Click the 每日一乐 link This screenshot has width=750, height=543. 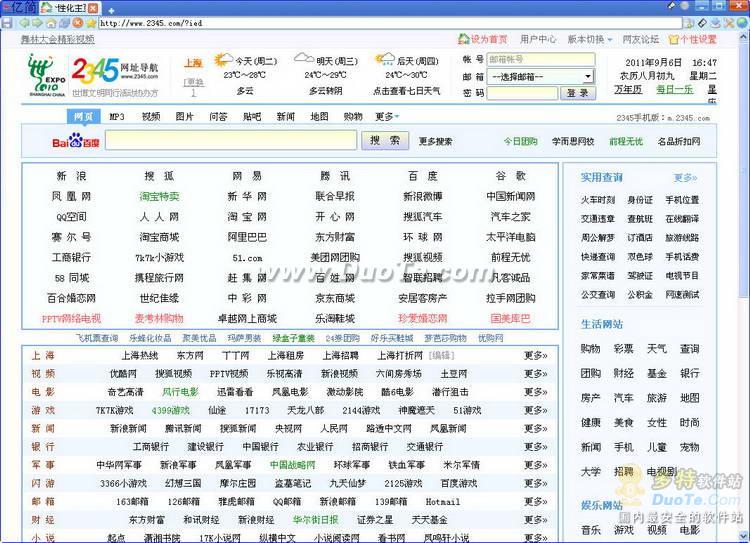click(x=674, y=89)
